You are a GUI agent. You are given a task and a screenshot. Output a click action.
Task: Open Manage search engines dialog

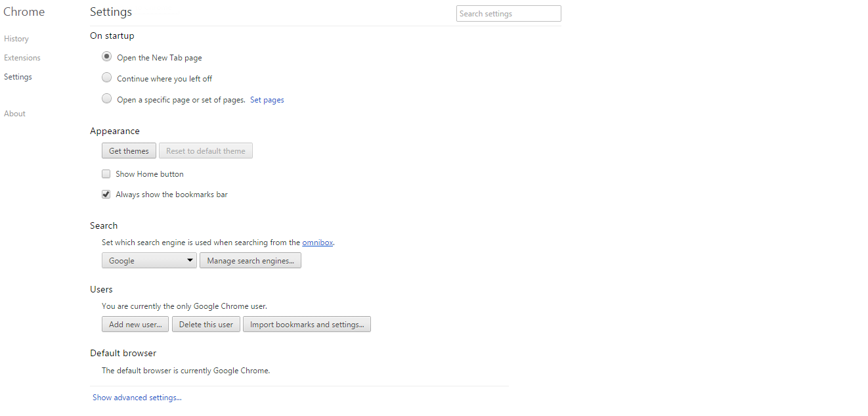click(250, 261)
